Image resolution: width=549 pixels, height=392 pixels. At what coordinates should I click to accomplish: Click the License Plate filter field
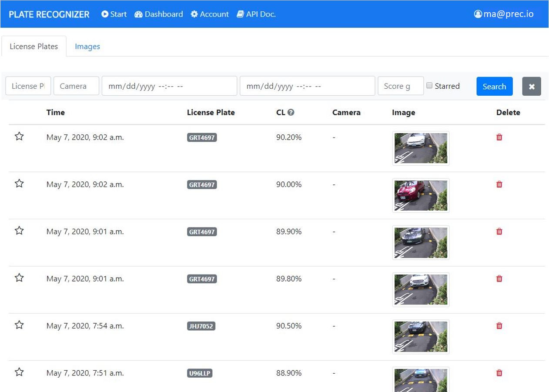tap(27, 86)
